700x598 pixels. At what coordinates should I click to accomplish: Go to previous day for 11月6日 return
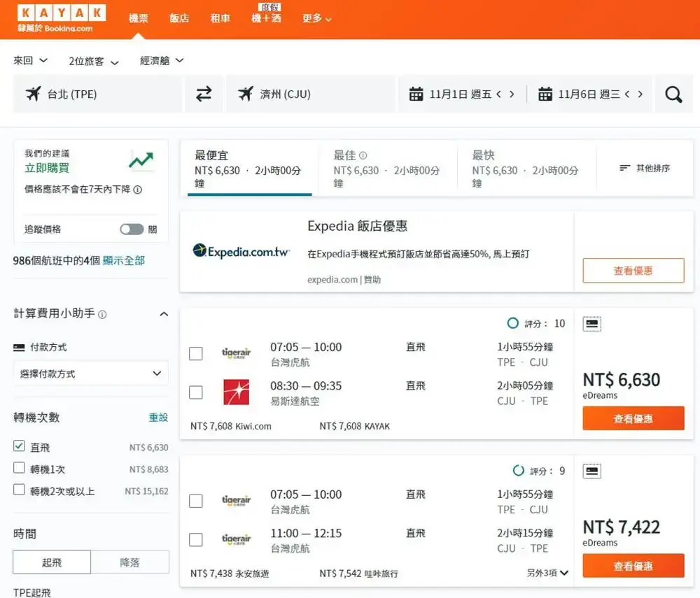(x=627, y=94)
